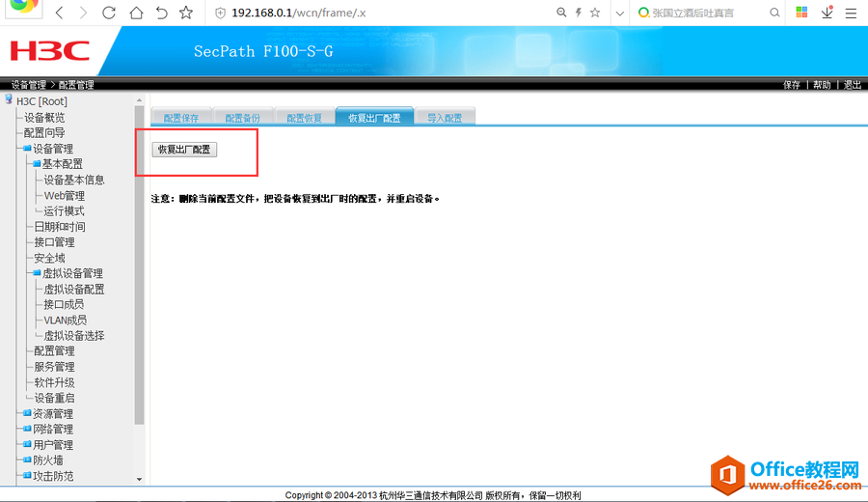Viewport: 868px width, 502px height.
Task: Switch to the 配置备份 tab
Action: click(242, 118)
